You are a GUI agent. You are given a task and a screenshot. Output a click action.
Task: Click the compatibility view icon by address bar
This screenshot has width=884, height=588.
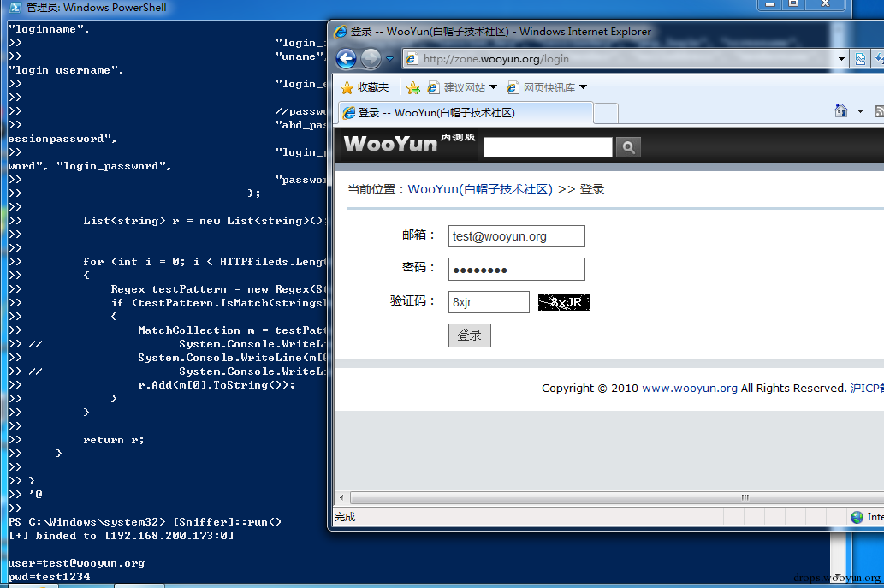[x=860, y=59]
